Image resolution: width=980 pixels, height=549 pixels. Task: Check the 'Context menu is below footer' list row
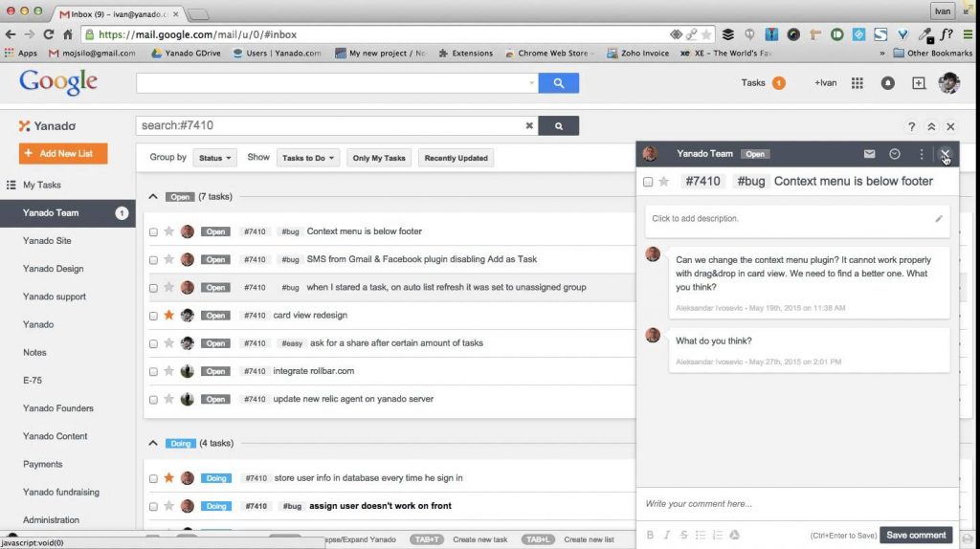pyautogui.click(x=153, y=231)
